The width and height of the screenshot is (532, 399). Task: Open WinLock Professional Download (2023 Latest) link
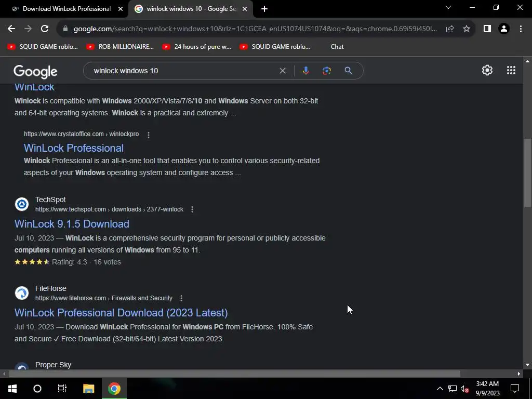121,313
